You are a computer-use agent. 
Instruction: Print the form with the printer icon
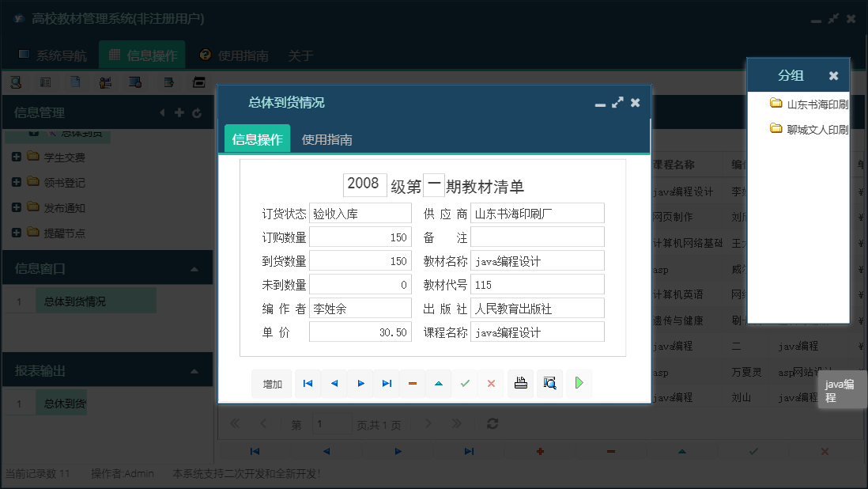[x=521, y=383]
